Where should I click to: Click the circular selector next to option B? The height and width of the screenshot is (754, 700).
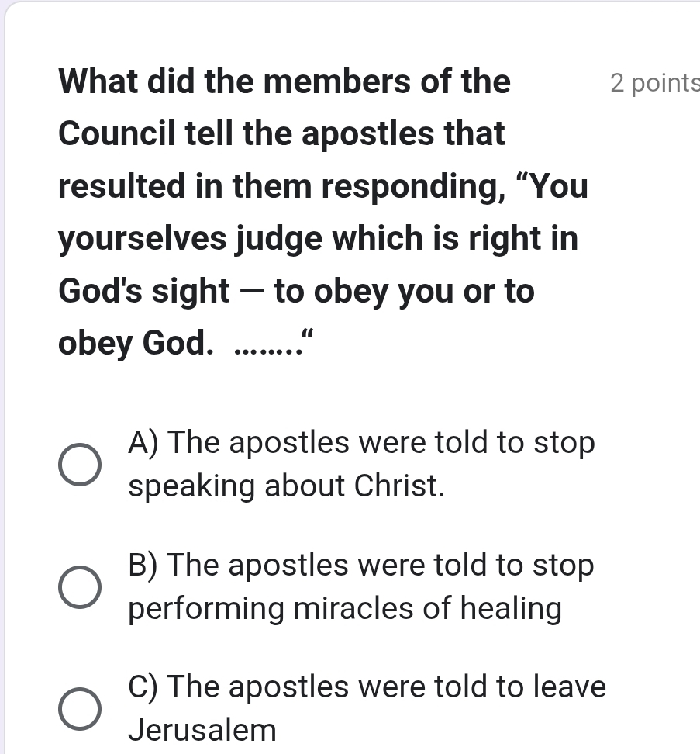[x=78, y=586]
